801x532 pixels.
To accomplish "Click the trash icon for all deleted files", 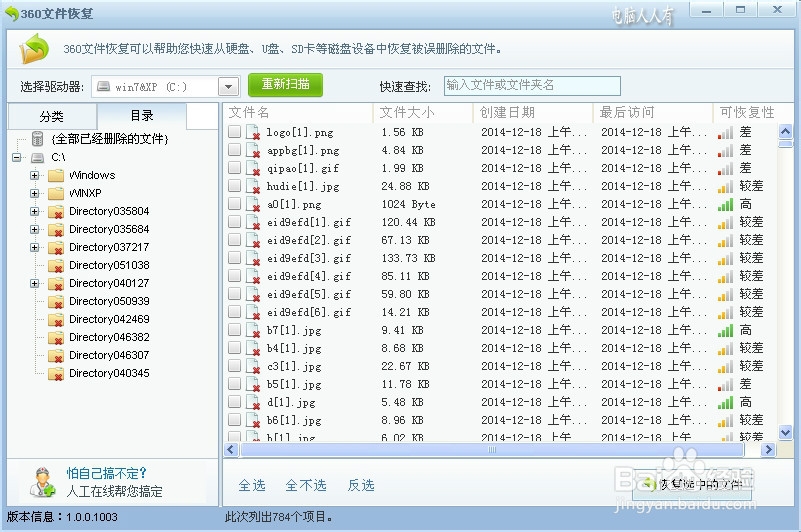I will (x=37, y=138).
